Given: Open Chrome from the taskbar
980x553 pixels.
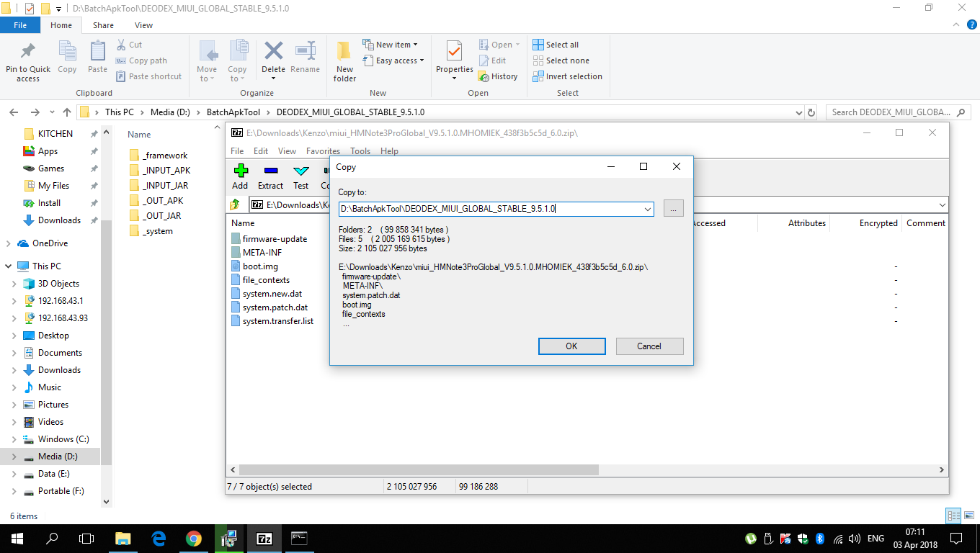Looking at the screenshot, I should pyautogui.click(x=193, y=539).
